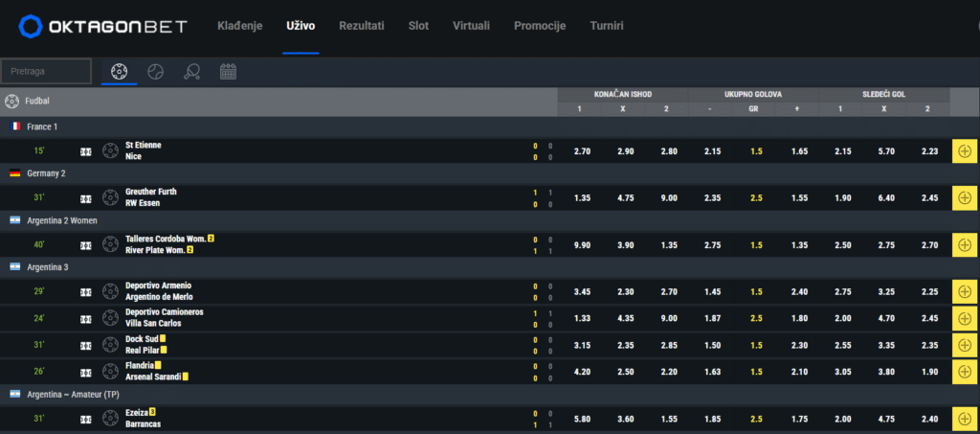Select the table tennis filter icon
This screenshot has height=434, width=980.
[191, 72]
